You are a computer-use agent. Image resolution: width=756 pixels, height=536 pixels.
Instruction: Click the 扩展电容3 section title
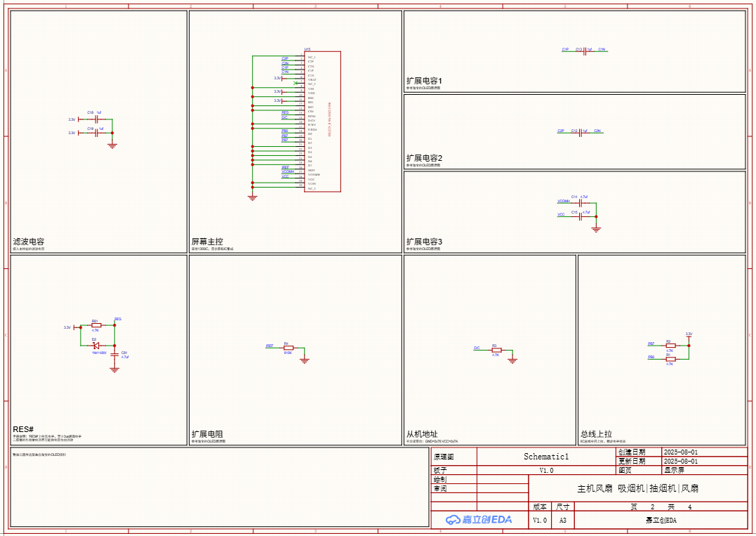click(x=424, y=242)
